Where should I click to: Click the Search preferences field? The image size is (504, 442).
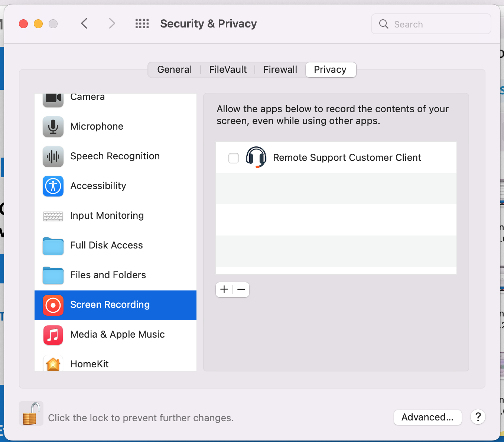coord(431,24)
